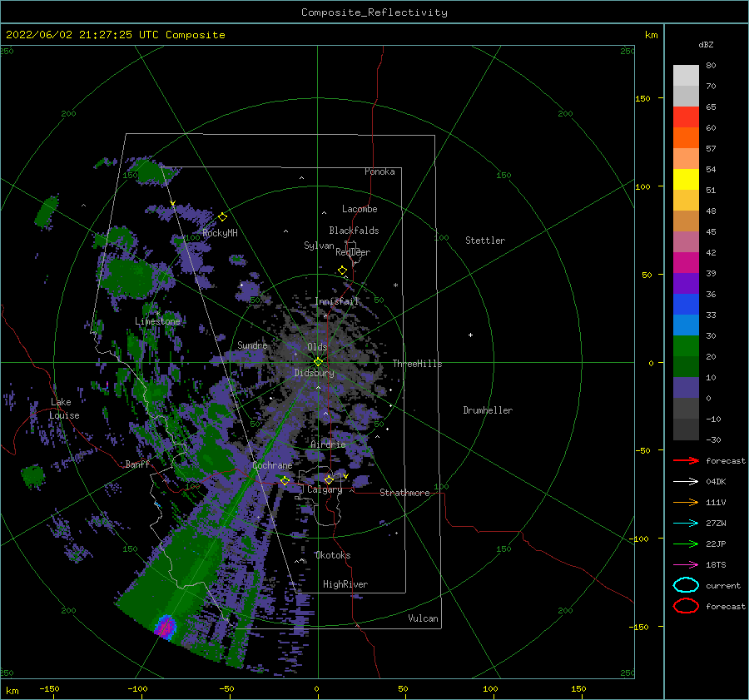Pick the purple 36-39 dBZ swatch
The width and height of the screenshot is (749, 700).
pos(686,284)
